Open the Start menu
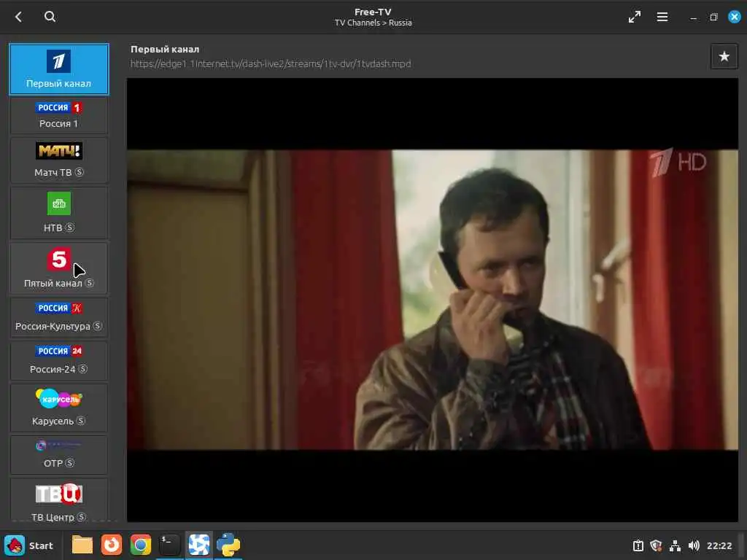Viewport: 747px width, 560px height. click(28, 545)
